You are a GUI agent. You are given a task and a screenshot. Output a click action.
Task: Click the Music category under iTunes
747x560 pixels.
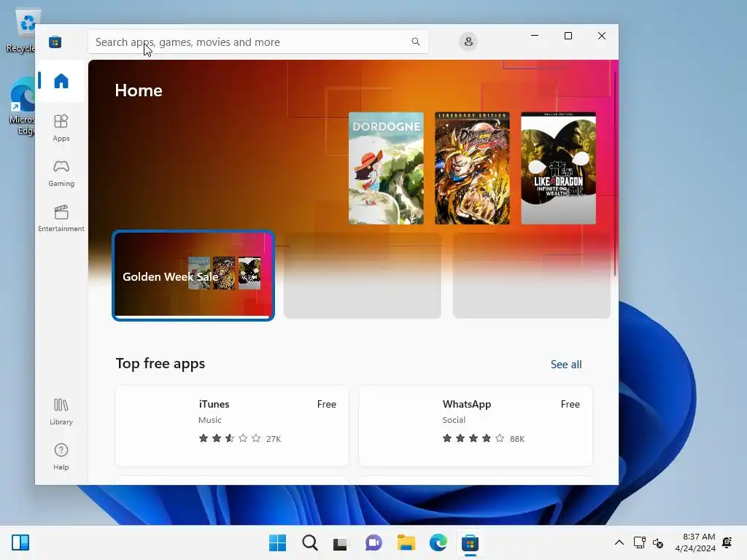click(x=209, y=420)
